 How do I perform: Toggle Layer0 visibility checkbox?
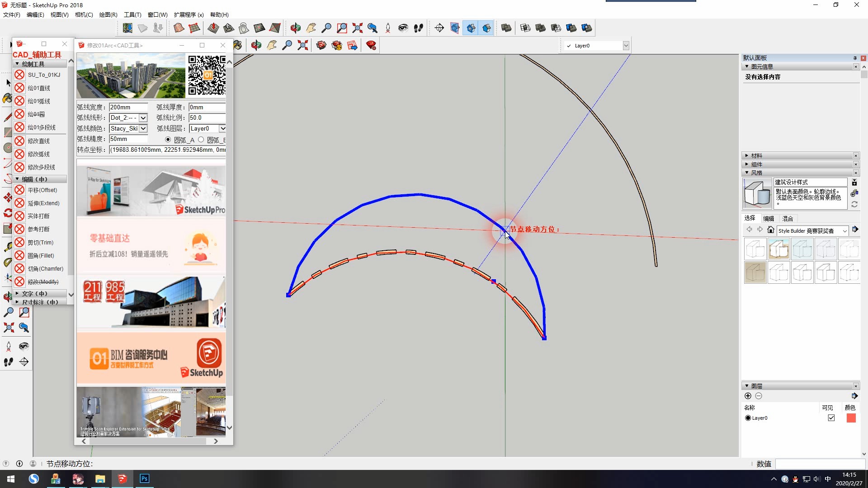click(831, 418)
